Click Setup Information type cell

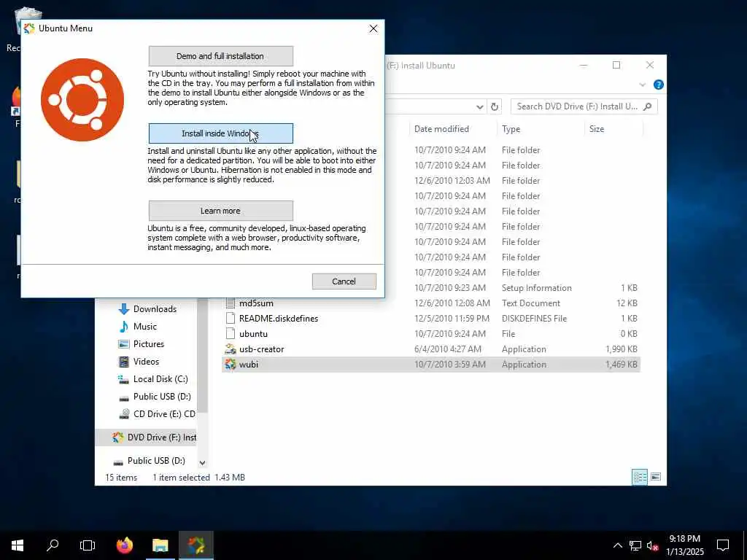pyautogui.click(x=536, y=288)
